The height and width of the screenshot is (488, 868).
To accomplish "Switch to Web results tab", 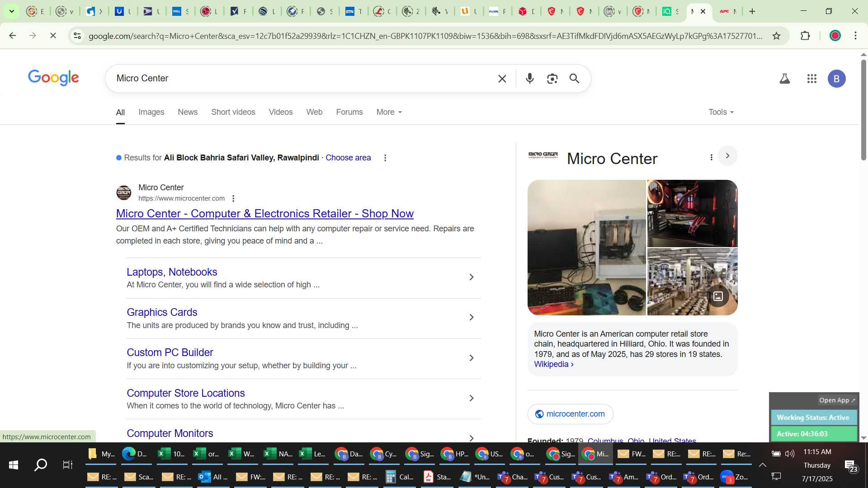I will tap(314, 112).
